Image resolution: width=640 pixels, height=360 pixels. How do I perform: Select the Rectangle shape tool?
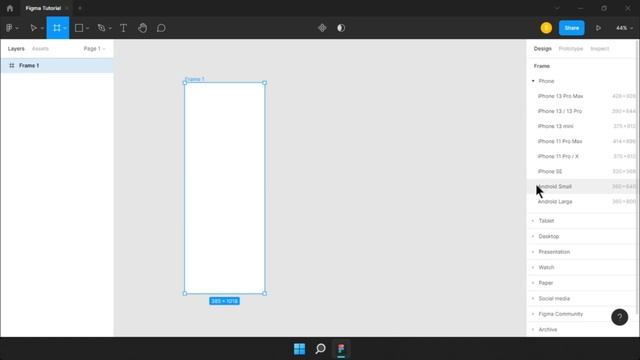[x=79, y=28]
